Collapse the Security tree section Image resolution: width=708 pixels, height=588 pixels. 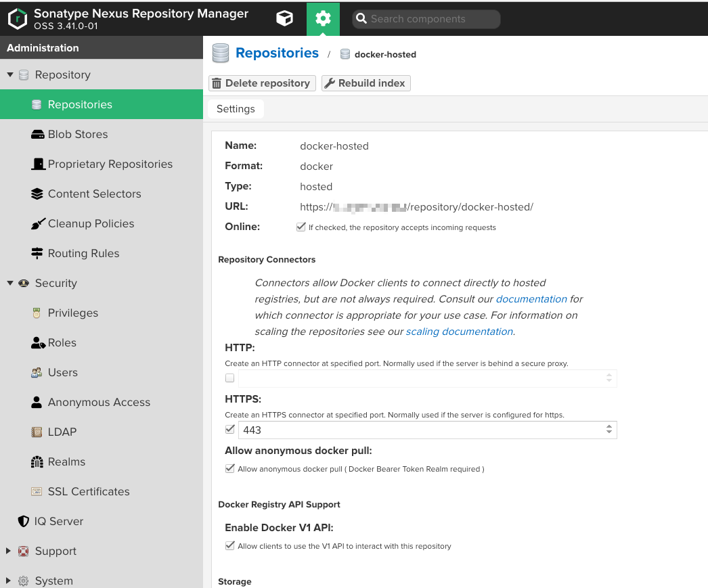(x=10, y=284)
